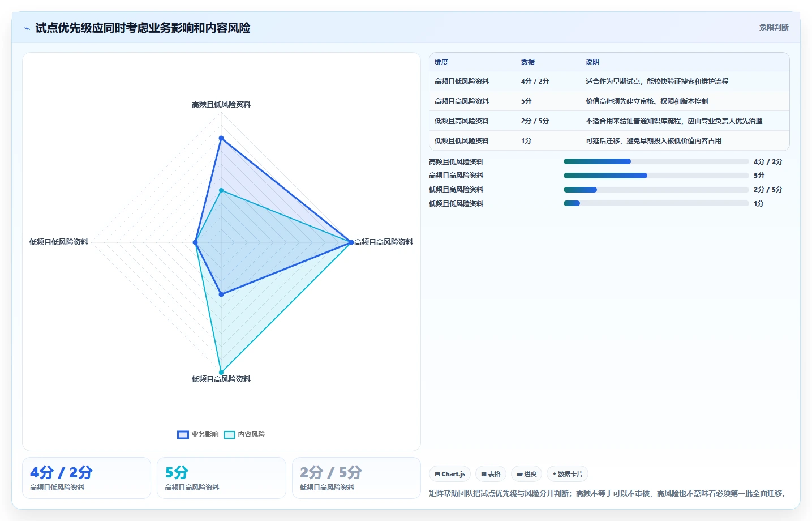Select the 高频且高风险资料 table row name

[462, 101]
